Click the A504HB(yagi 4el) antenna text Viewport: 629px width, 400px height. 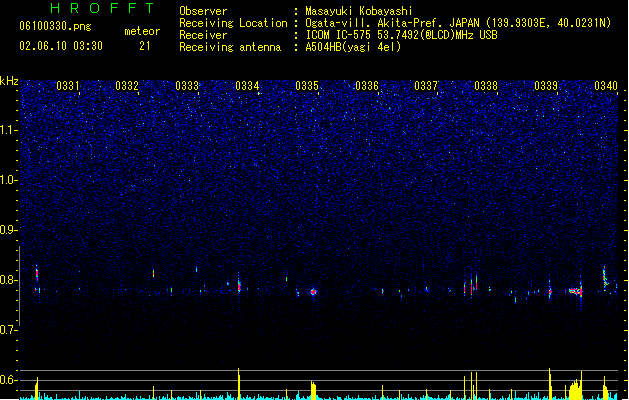[x=353, y=47]
